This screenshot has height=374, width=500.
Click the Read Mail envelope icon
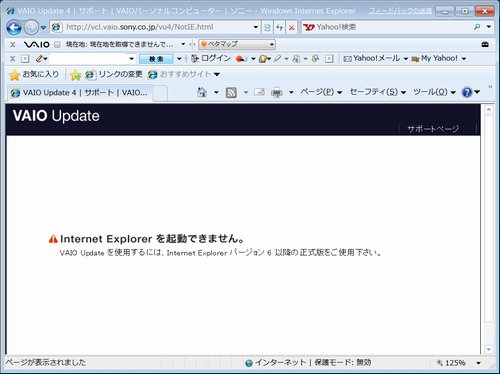259,92
